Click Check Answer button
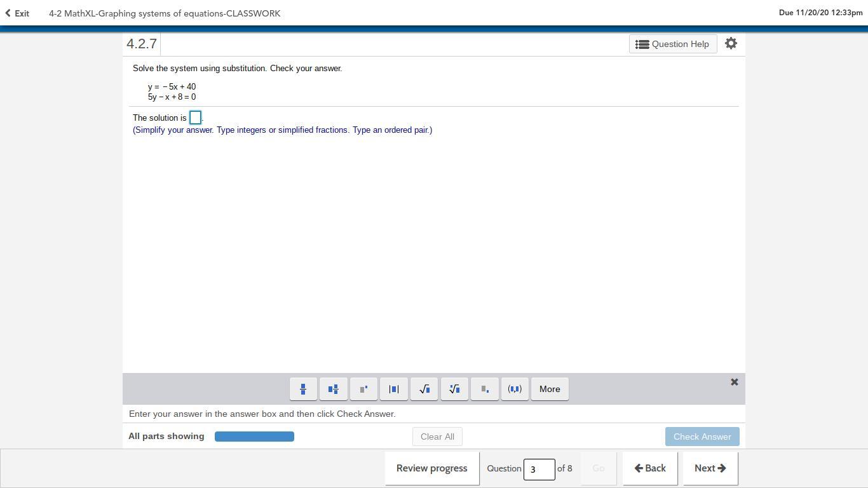Viewport: 868px width, 488px height. (702, 437)
